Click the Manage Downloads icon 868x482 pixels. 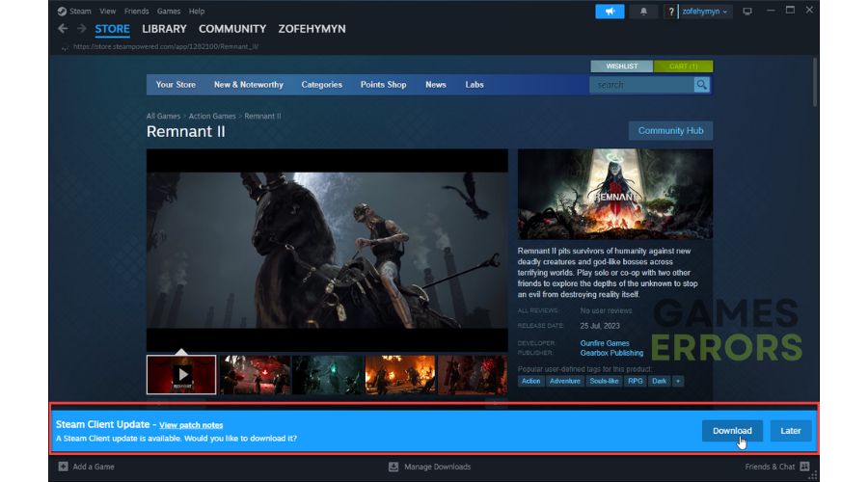pos(393,467)
